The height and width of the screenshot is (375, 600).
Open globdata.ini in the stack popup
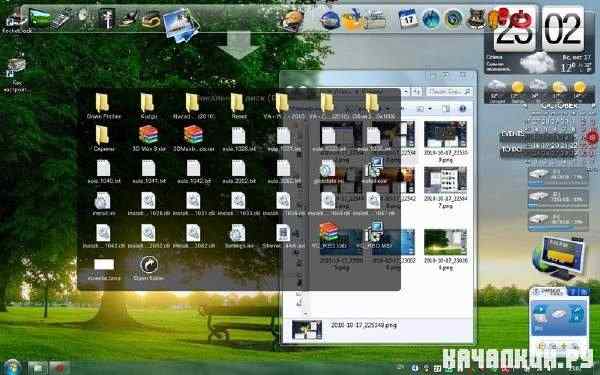point(328,171)
